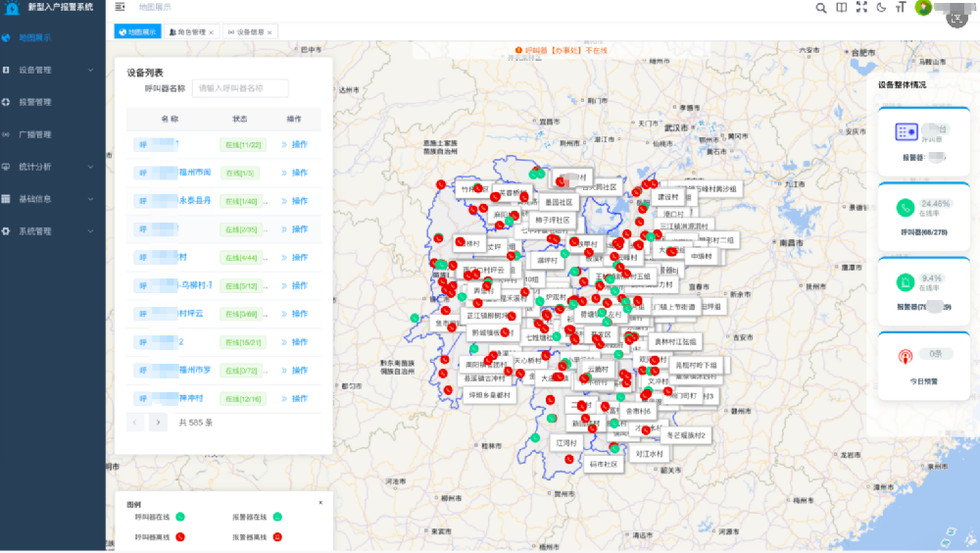Enter fullscreen mode via expand icon
This screenshot has width=980, height=553.
861,8
